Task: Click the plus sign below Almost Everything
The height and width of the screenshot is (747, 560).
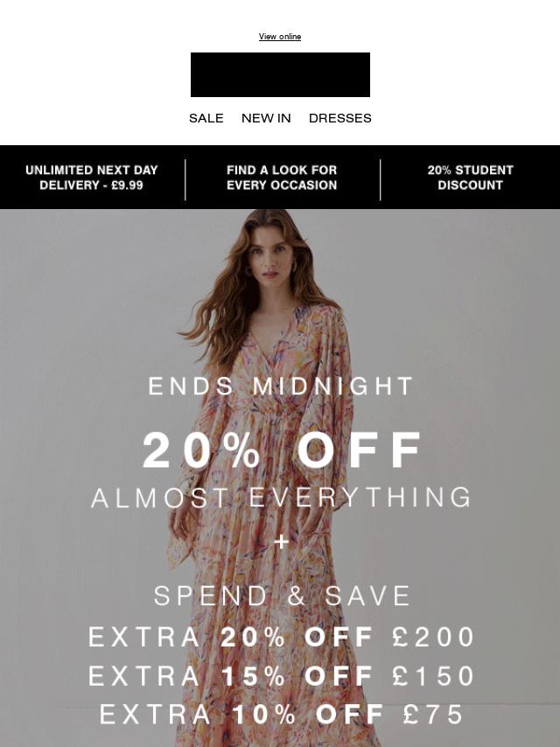Action: pyautogui.click(x=281, y=541)
